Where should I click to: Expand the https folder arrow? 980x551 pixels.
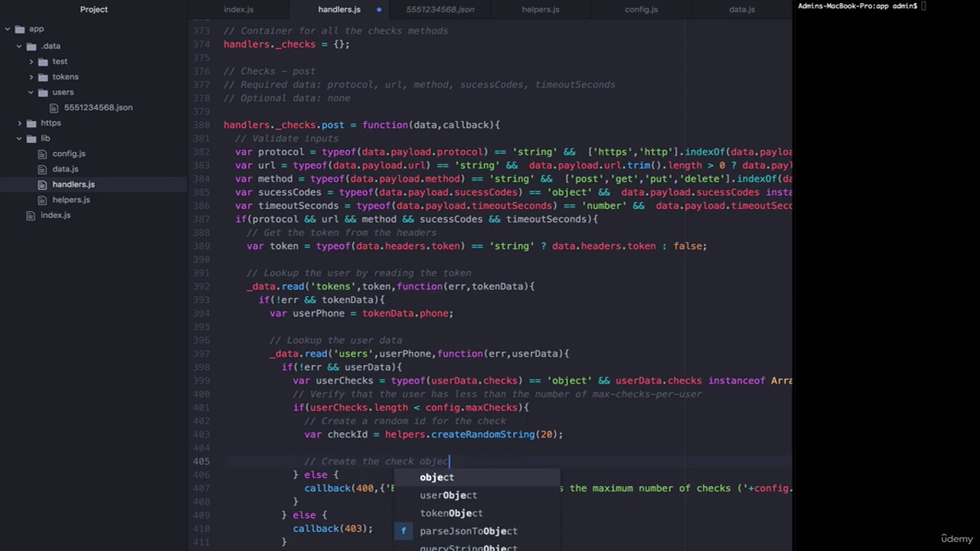19,122
